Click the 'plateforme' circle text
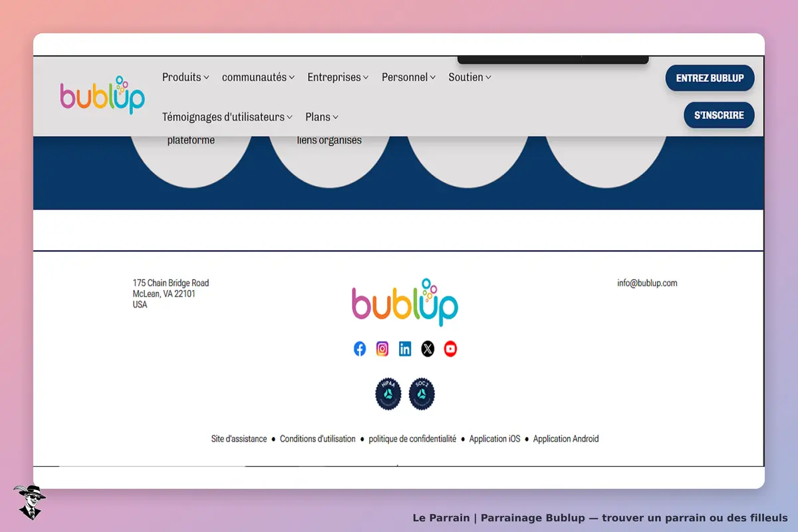This screenshot has height=532, width=798. pos(191,140)
